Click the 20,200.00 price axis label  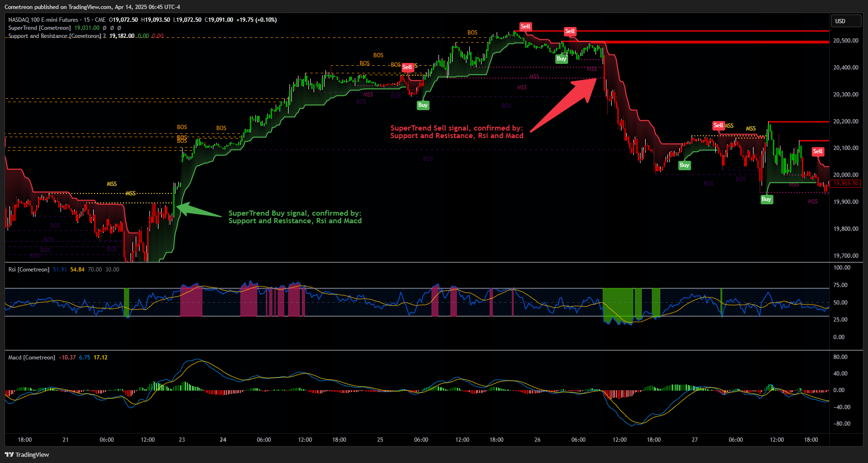pyautogui.click(x=846, y=122)
